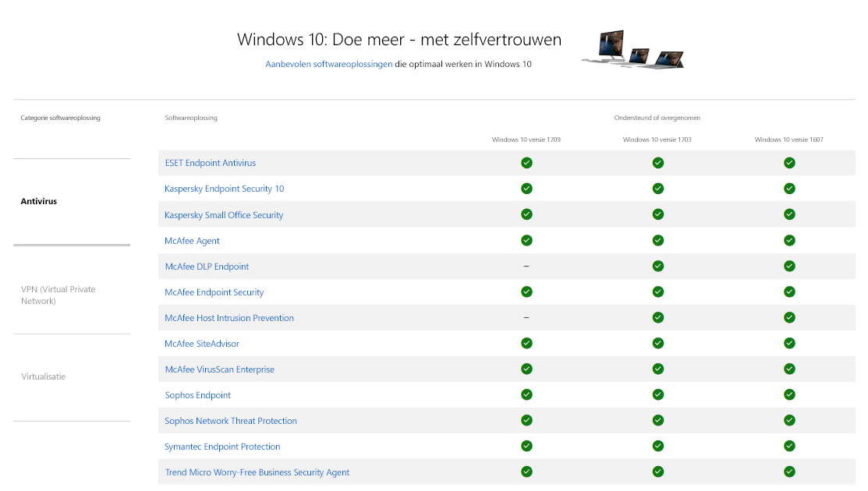Select VPN (Virtual Private Network) category
Image resolution: width=868 pixels, height=491 pixels.
click(x=58, y=295)
